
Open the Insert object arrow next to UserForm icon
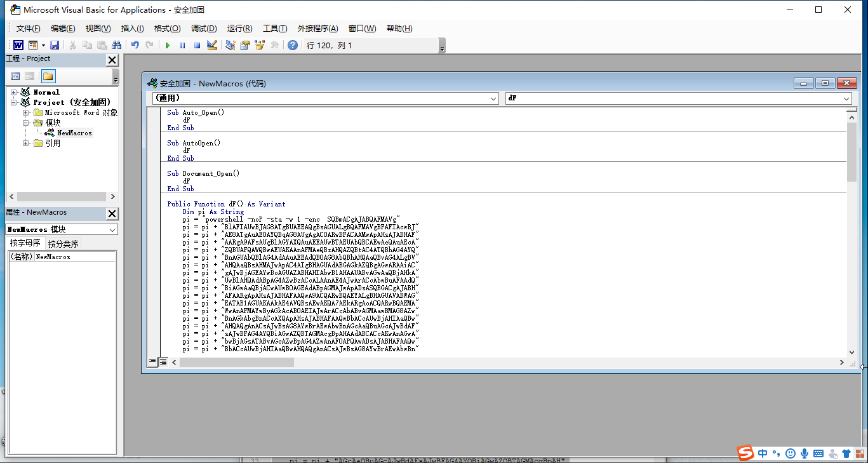43,45
